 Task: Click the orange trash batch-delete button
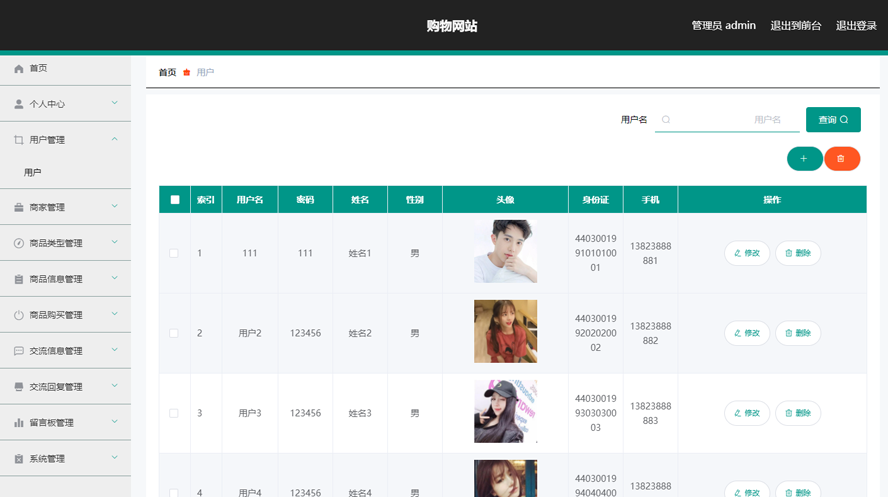842,158
